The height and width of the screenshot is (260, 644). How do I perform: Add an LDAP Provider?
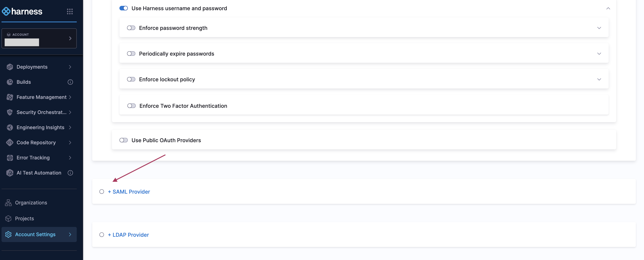point(128,235)
